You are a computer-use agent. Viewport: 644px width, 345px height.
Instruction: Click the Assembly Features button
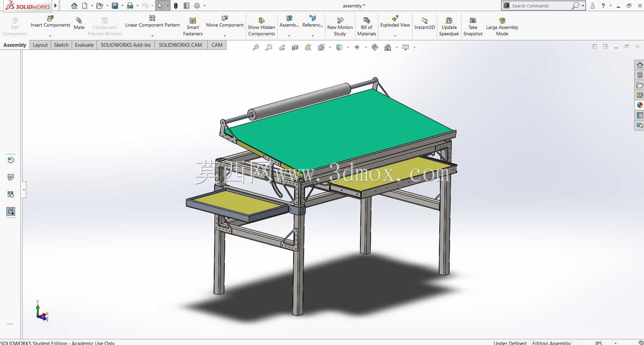289,22
